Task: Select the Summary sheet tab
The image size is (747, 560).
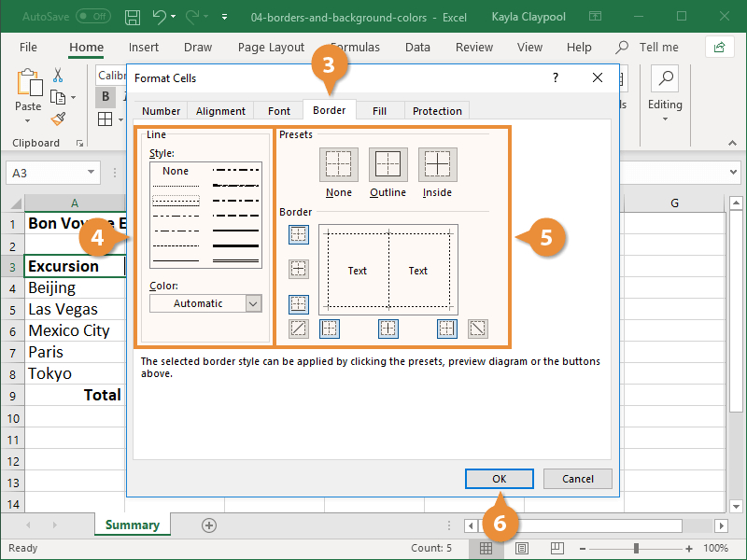Action: [132, 525]
